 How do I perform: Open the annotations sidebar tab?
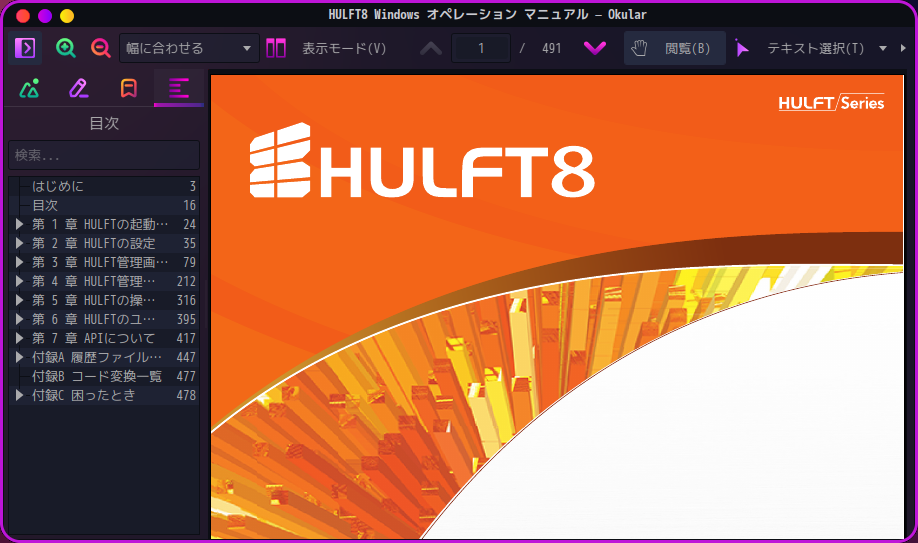click(79, 88)
